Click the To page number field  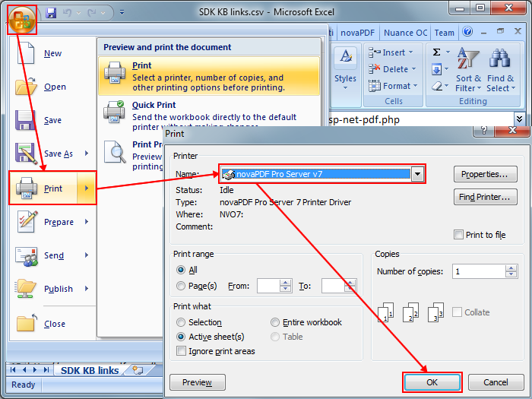pos(333,286)
